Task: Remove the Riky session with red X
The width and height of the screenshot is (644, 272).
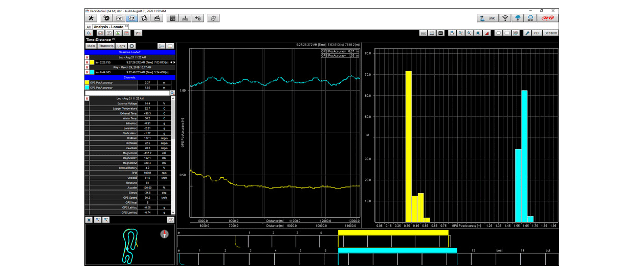Action: click(x=87, y=68)
